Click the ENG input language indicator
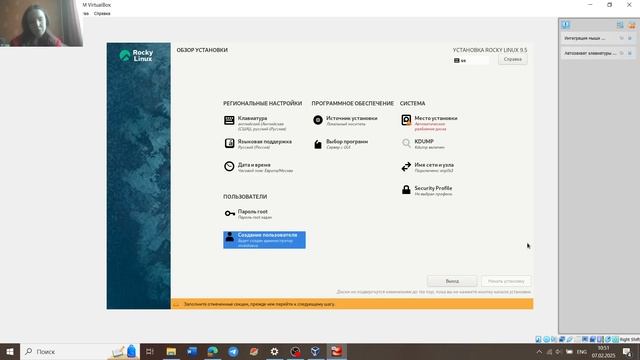The height and width of the screenshot is (360, 640). [582, 352]
